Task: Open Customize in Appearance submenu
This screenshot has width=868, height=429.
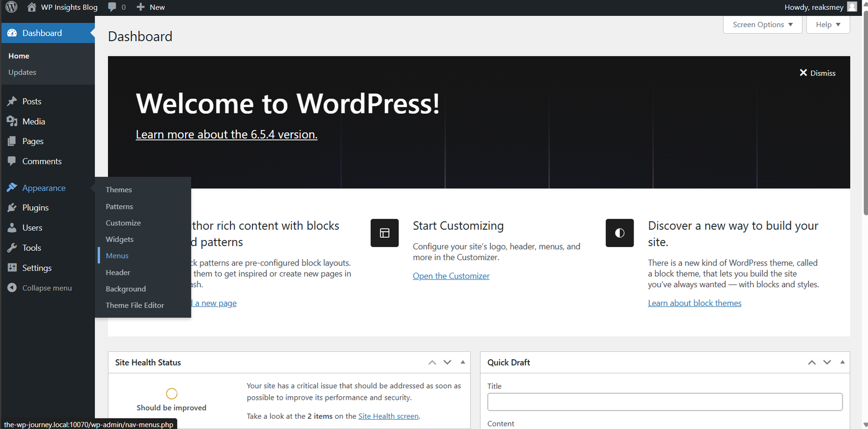Action: 123,223
